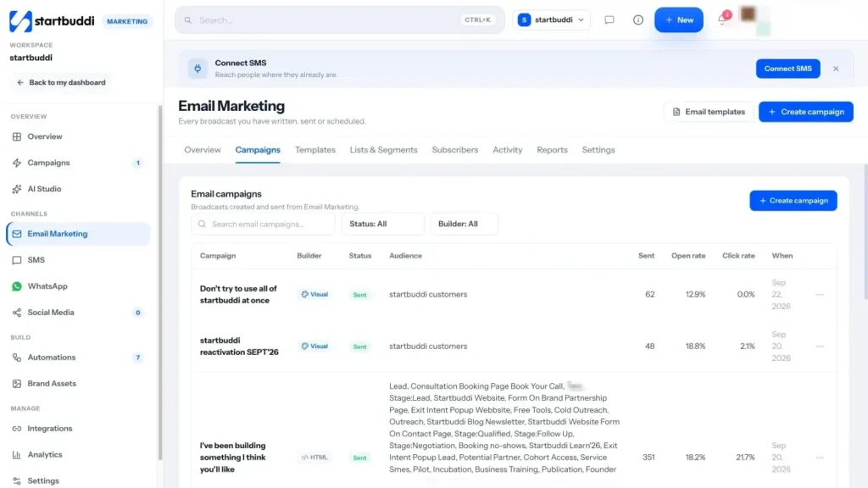This screenshot has height=488, width=868.
Task: Click the Click rate column header
Action: coord(738,256)
